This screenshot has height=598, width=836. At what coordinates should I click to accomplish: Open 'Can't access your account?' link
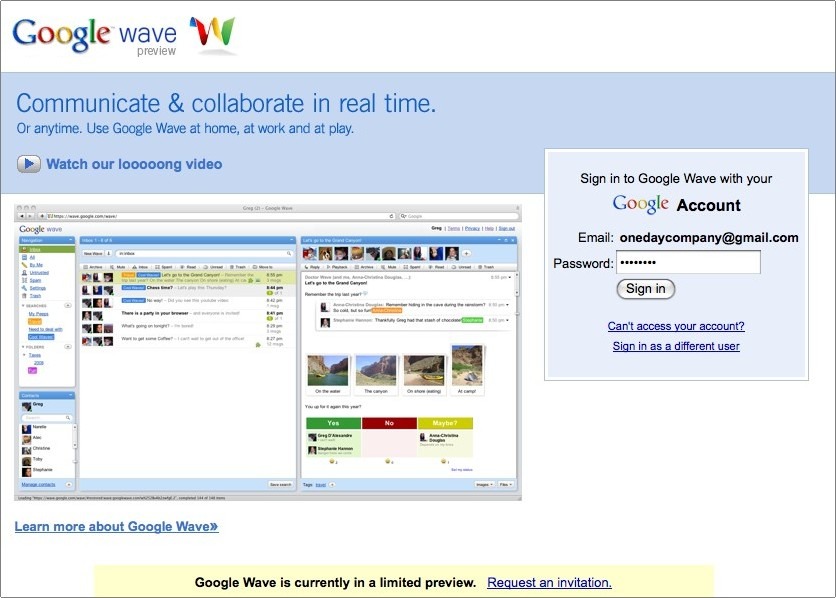[676, 326]
